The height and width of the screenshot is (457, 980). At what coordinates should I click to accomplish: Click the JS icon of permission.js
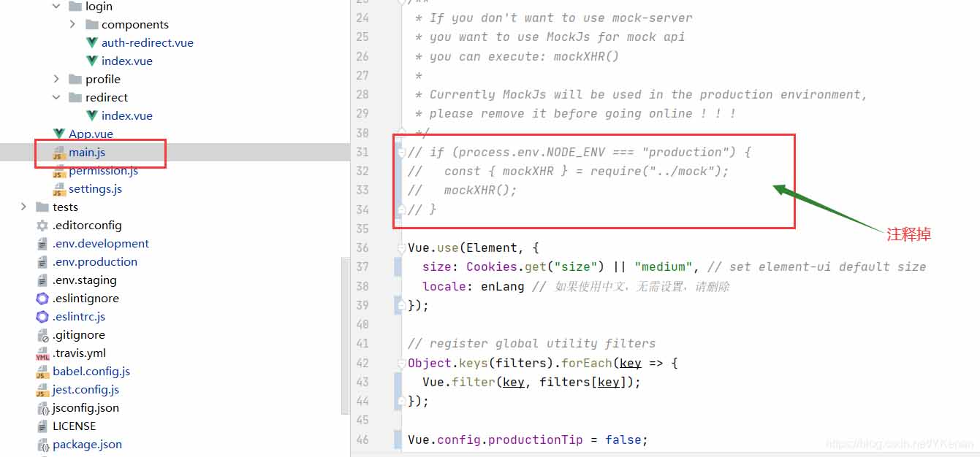pos(59,171)
